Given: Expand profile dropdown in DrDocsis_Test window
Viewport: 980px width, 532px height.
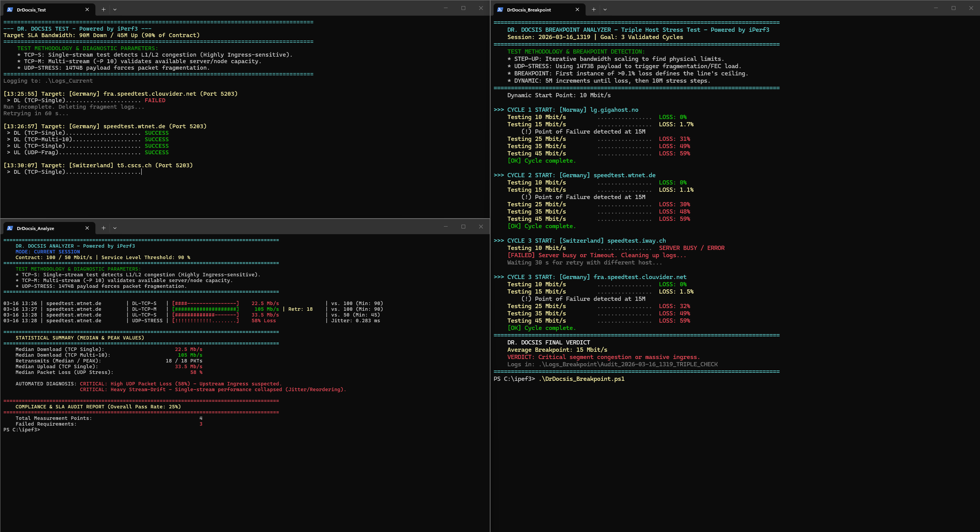Looking at the screenshot, I should [x=115, y=10].
